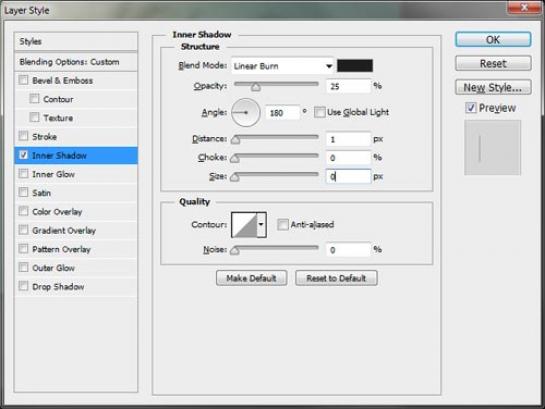Toggle the Anti-aliased checkbox
This screenshot has height=409, width=545.
(283, 225)
